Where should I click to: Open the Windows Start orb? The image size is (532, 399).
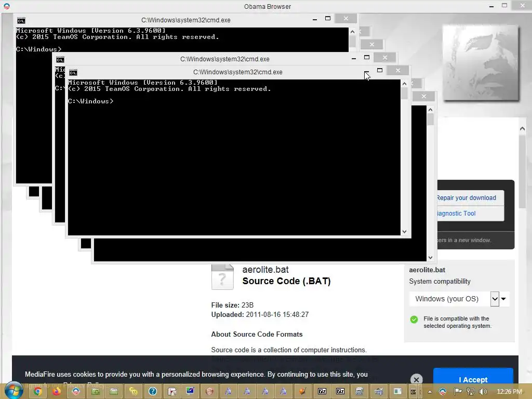tap(14, 390)
